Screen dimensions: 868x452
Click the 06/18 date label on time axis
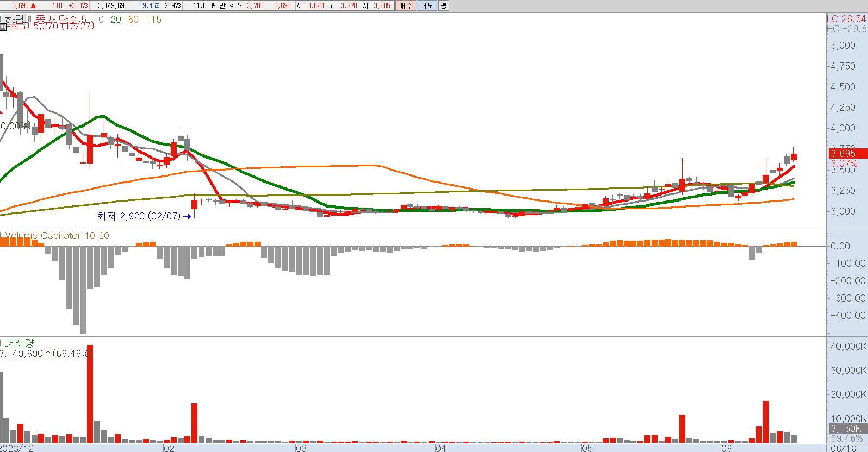[844, 448]
